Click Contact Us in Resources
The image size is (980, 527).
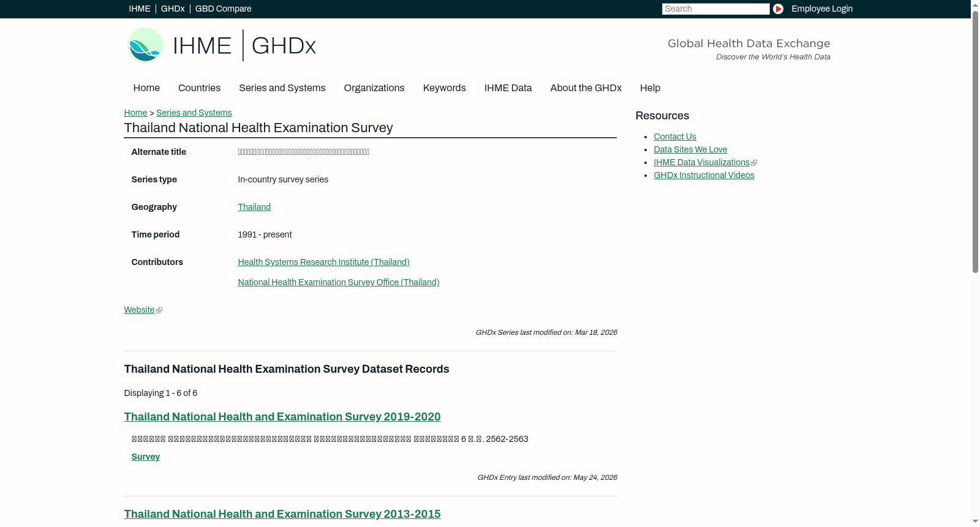coord(674,136)
